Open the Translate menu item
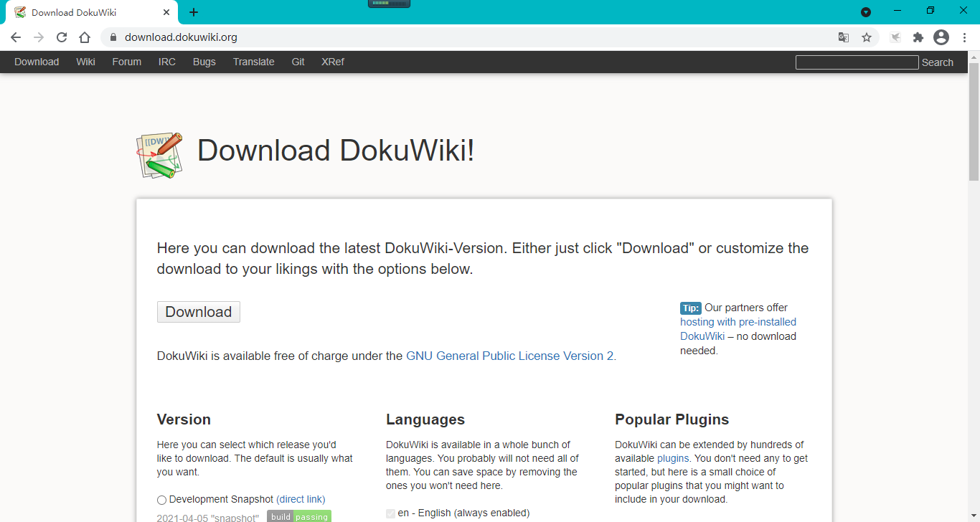The height and width of the screenshot is (522, 980). pos(253,62)
